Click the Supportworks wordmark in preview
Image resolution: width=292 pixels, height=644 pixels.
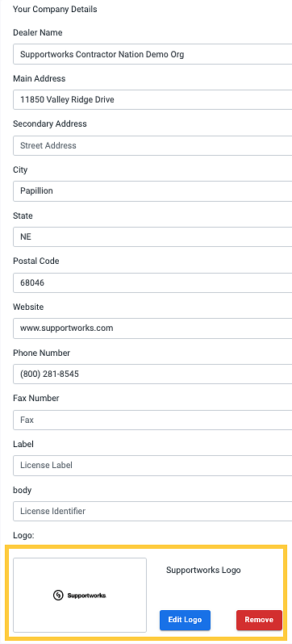86,596
